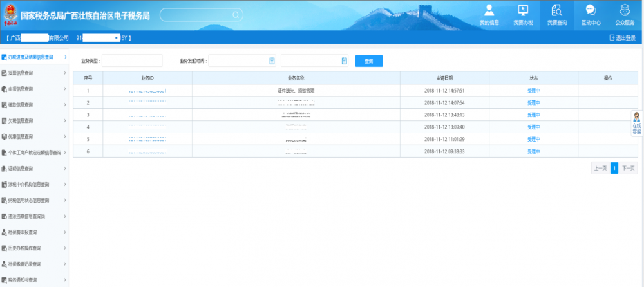Select 纳税信用状态信息查询 menu item label
Screen dimensions: 644x287
(x=29, y=200)
